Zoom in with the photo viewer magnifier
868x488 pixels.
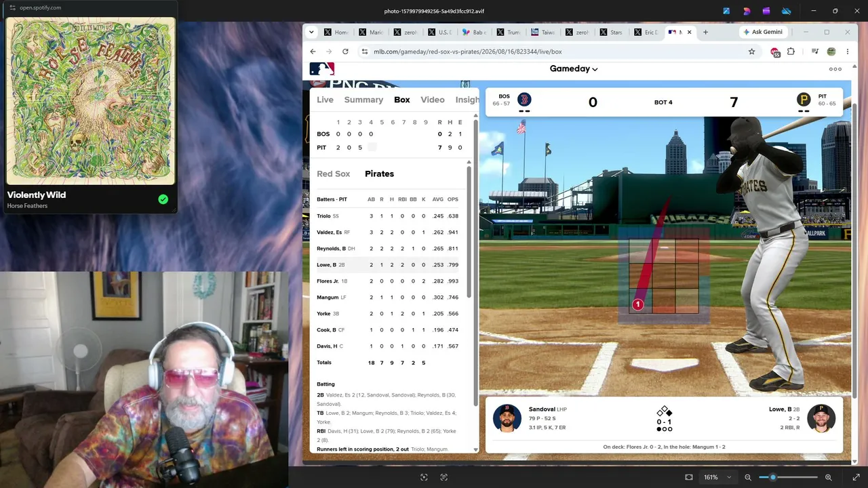pos(829,477)
